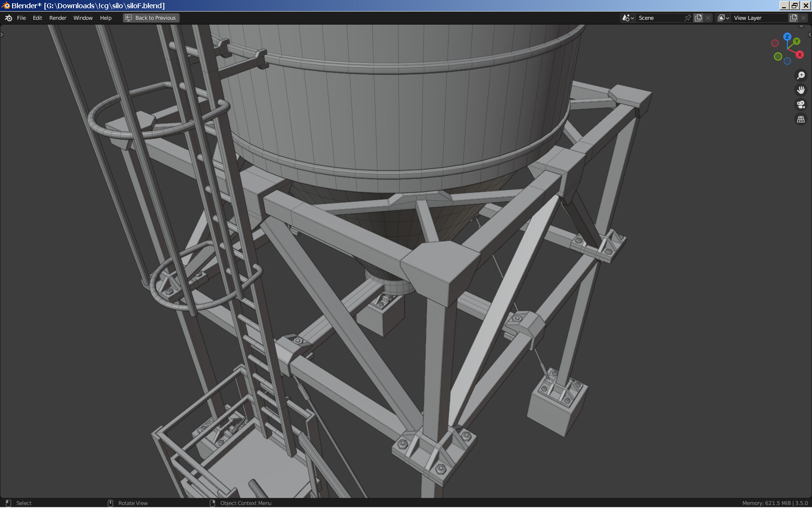Select the Zoom tool in the viewport sidebar
812x508 pixels.
(x=801, y=75)
